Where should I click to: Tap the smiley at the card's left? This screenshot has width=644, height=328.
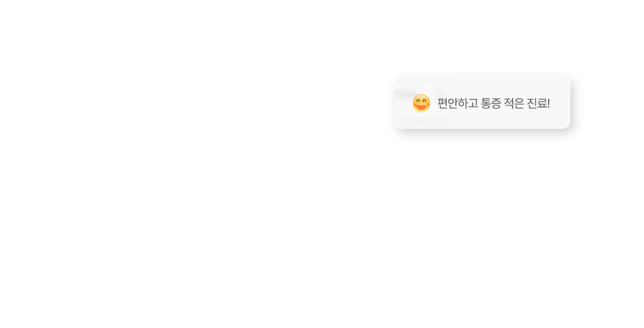click(x=421, y=103)
